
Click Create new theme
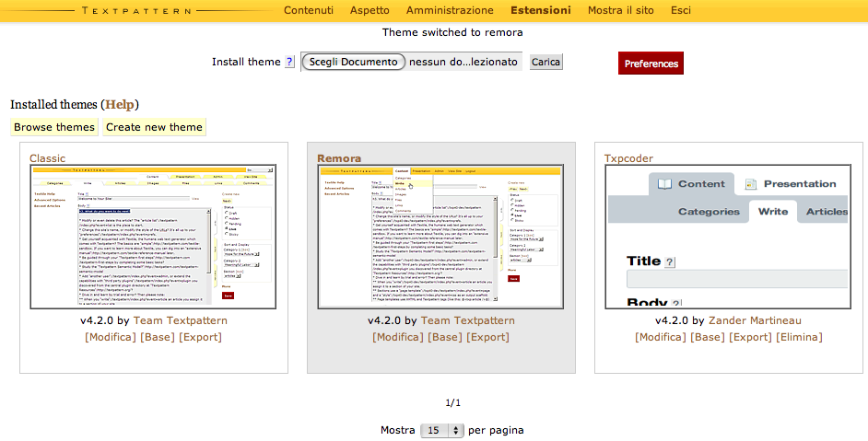click(154, 127)
